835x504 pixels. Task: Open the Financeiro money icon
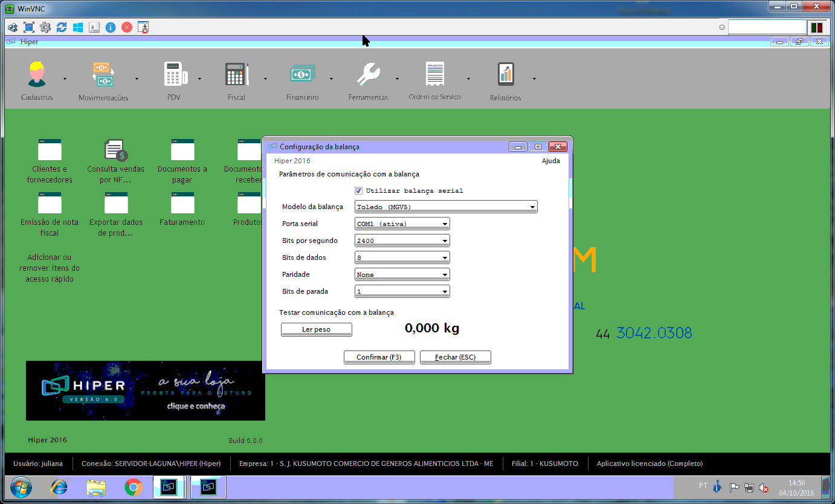click(x=302, y=75)
